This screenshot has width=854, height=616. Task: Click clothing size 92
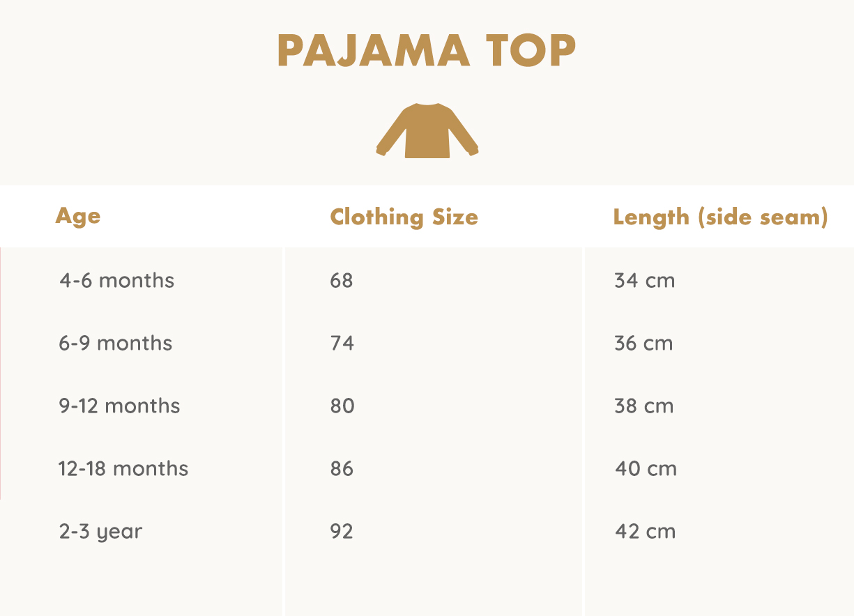pos(342,532)
